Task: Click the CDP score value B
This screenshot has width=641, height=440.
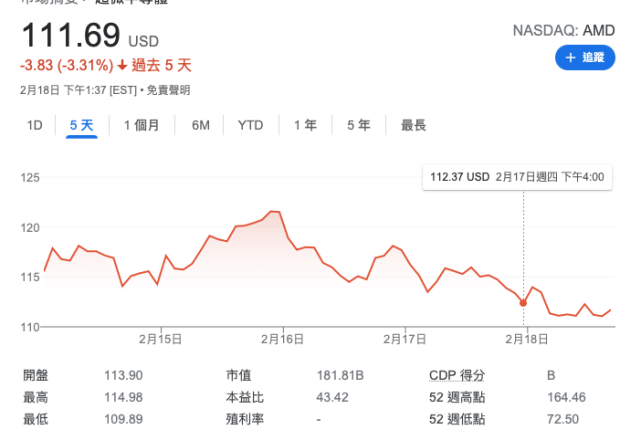Action: (551, 375)
